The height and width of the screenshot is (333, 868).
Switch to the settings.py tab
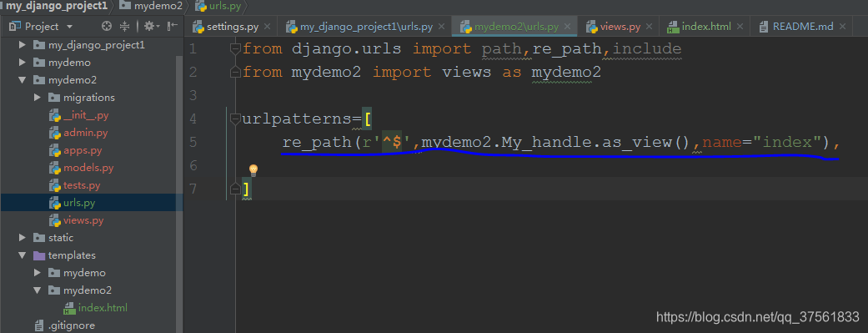(232, 27)
